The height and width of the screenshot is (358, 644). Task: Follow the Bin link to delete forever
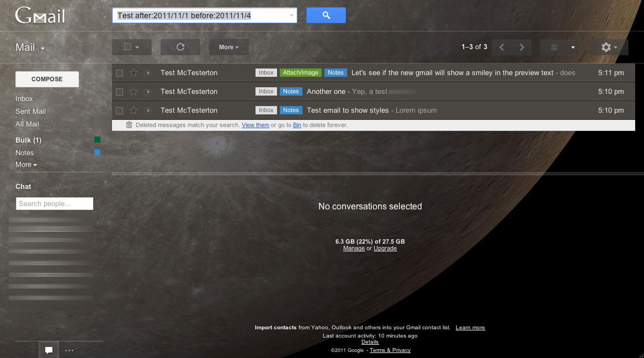click(x=297, y=125)
